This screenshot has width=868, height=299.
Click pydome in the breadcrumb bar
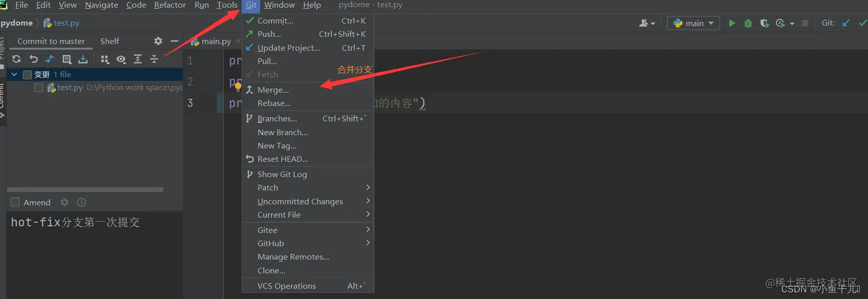coord(17,24)
